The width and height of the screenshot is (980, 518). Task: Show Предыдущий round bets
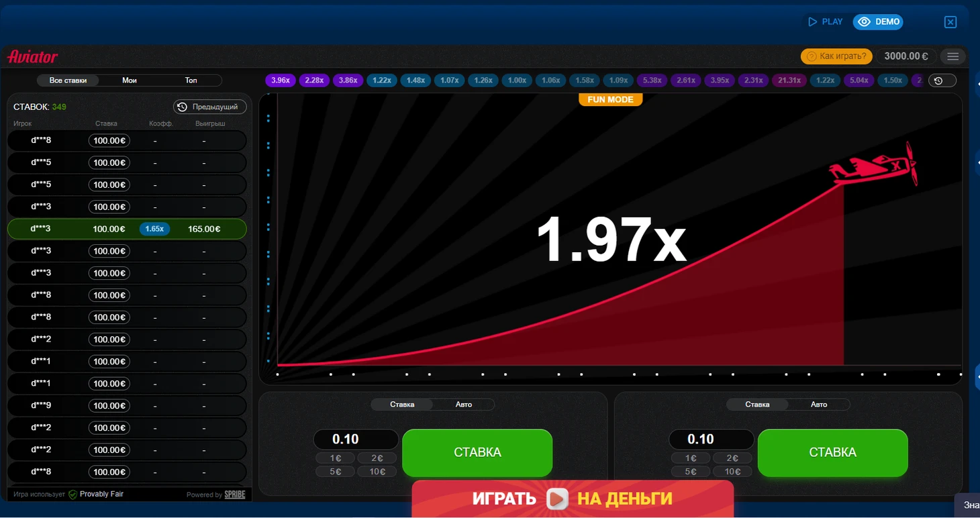click(209, 107)
